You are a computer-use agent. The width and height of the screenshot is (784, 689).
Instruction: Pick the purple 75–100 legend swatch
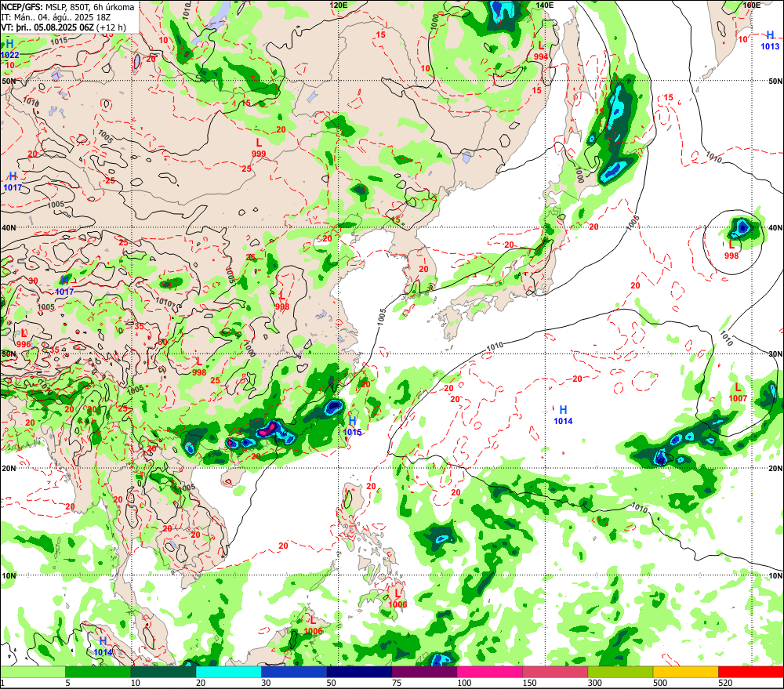click(425, 672)
